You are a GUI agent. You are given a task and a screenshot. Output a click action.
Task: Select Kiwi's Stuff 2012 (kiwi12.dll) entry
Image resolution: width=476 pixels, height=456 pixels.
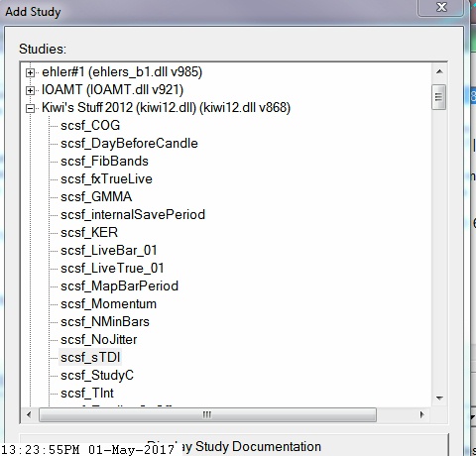166,108
